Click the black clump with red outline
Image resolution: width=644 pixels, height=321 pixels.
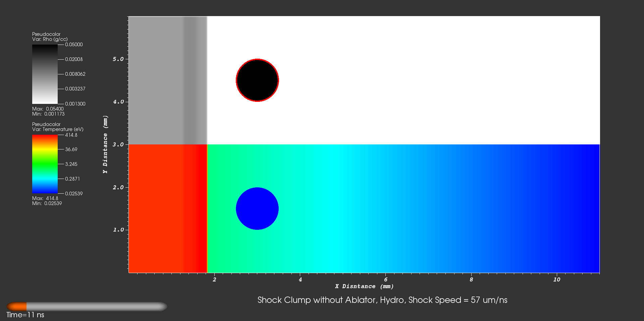257,80
